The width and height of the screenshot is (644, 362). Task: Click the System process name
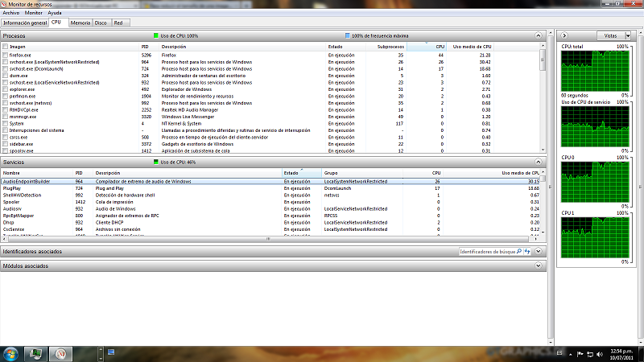tap(16, 124)
